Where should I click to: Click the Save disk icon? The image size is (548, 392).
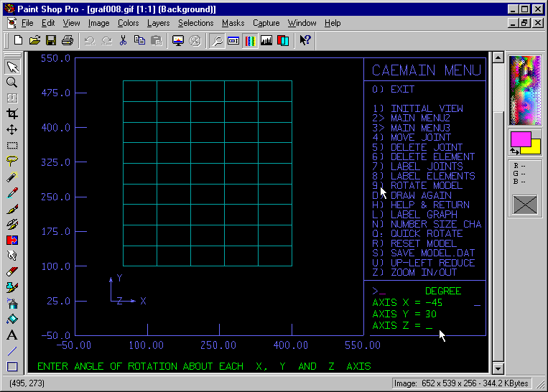[51, 40]
